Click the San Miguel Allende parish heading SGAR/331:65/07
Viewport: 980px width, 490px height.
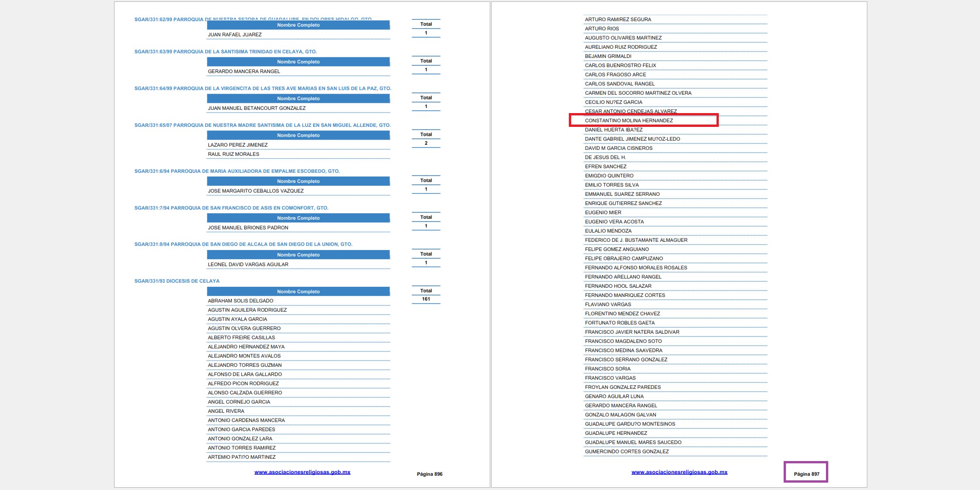(x=263, y=125)
